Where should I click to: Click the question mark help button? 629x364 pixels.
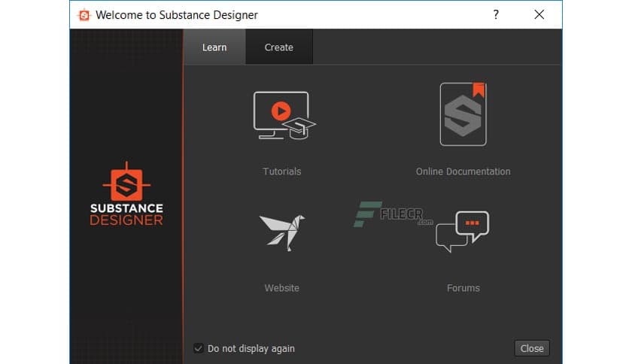pos(496,15)
